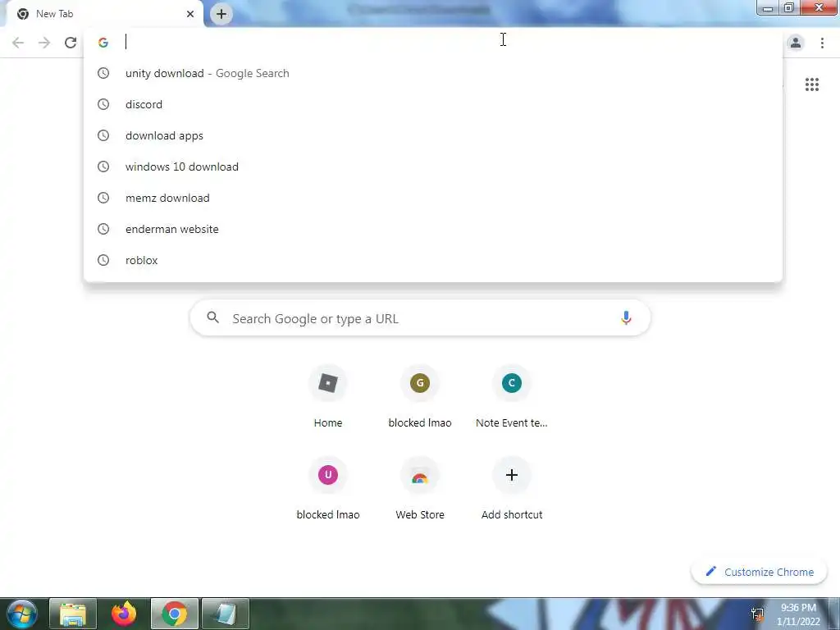
Task: Open the Google apps grid
Action: [812, 84]
